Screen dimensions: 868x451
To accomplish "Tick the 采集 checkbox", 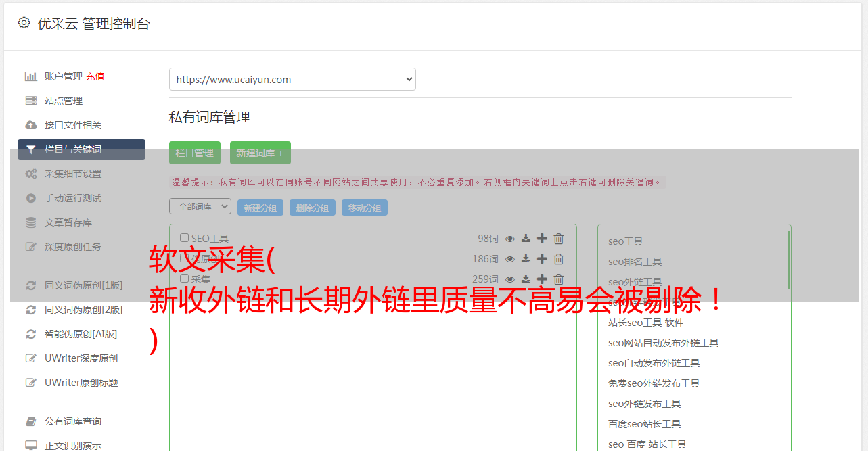I will pos(184,279).
